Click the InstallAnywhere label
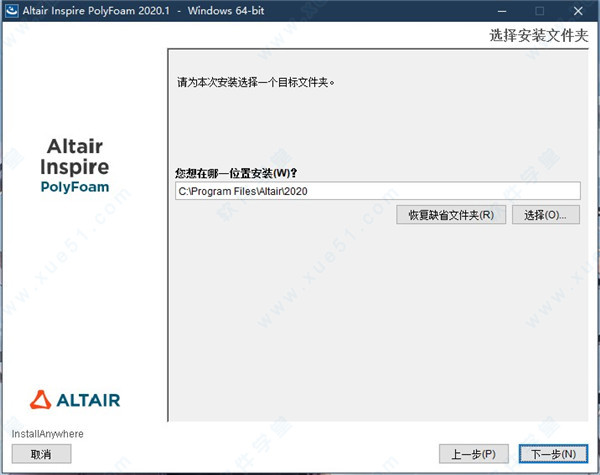 tap(47, 434)
